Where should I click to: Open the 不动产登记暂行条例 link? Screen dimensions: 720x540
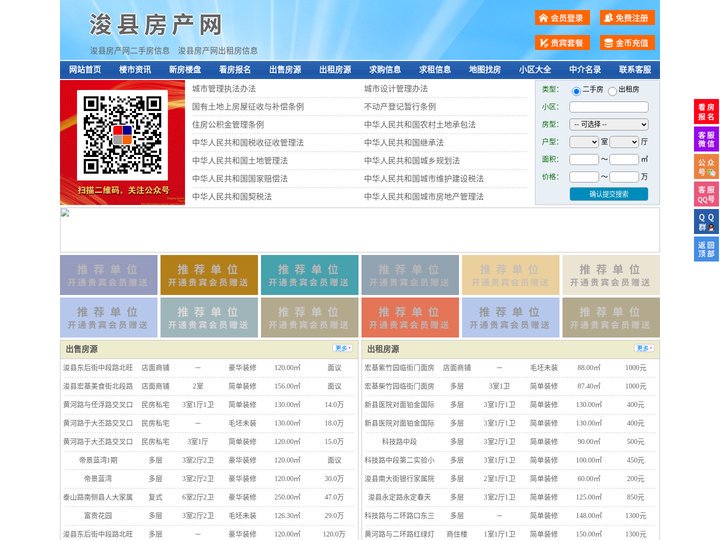400,107
